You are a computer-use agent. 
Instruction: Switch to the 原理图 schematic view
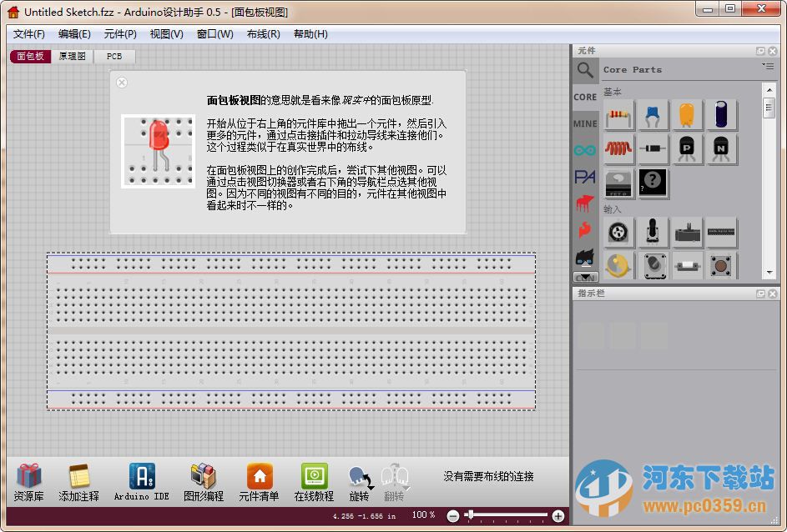(x=72, y=57)
